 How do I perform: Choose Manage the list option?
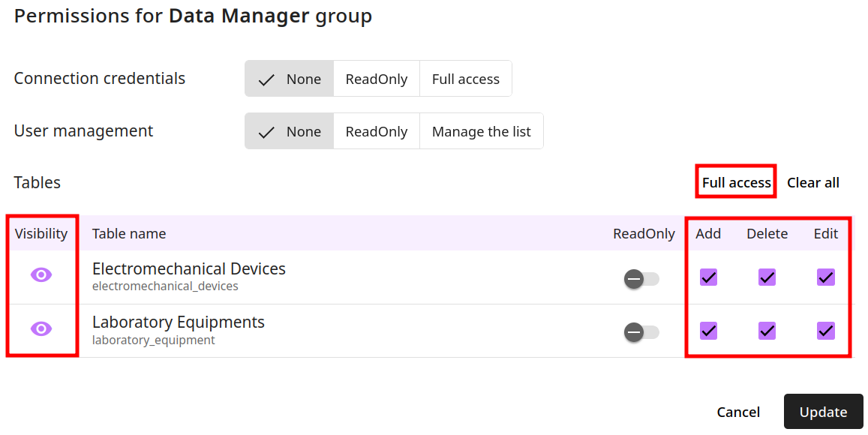(482, 132)
